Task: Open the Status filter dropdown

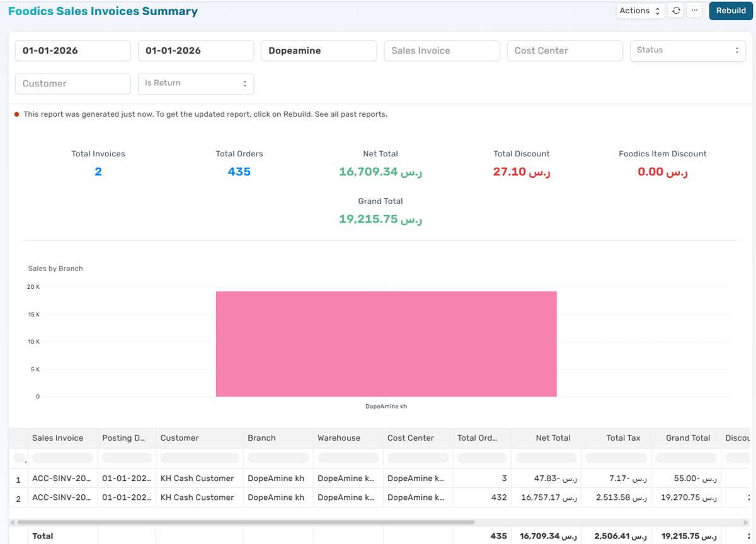Action: point(687,50)
